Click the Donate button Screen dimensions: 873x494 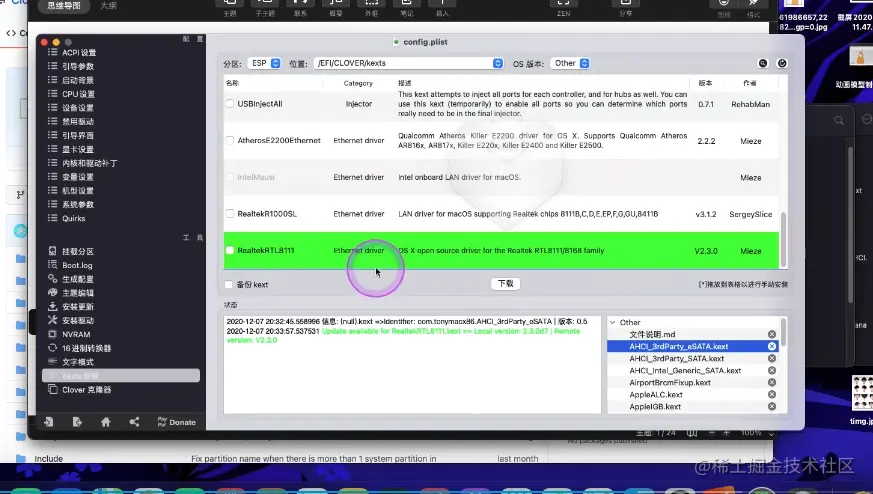pyautogui.click(x=176, y=422)
